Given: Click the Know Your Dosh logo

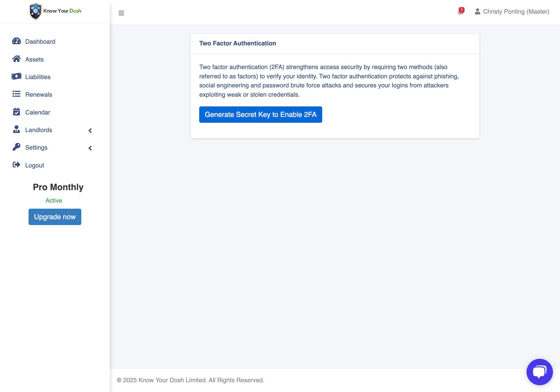Looking at the screenshot, I should point(55,11).
